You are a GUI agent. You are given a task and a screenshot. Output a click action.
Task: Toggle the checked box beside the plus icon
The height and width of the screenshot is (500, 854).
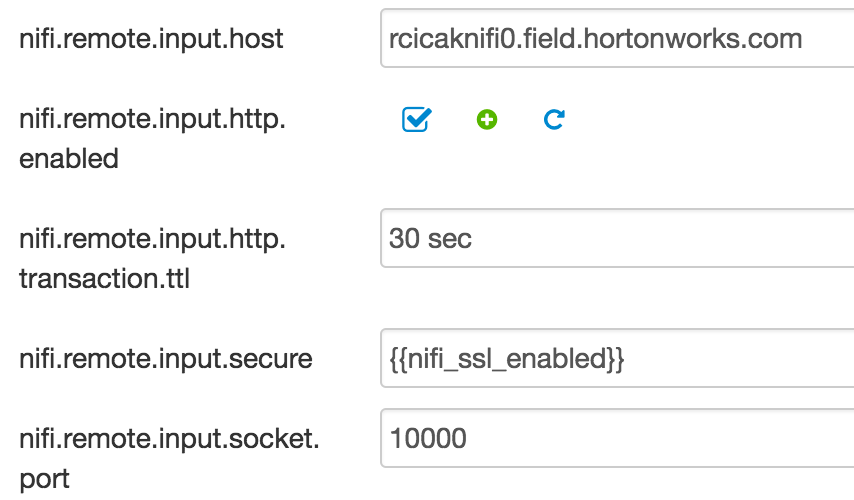tap(416, 120)
